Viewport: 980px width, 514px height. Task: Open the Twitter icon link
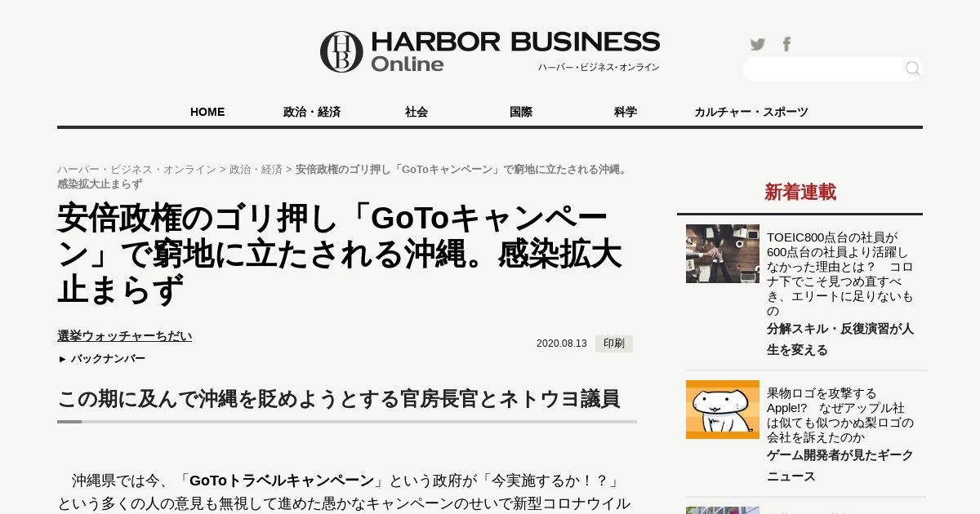tap(758, 44)
